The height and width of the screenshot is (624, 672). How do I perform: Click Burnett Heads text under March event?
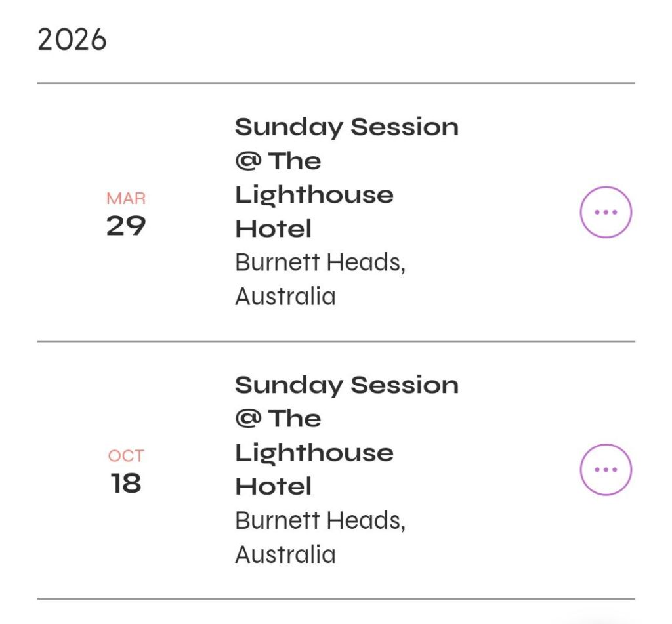click(320, 262)
